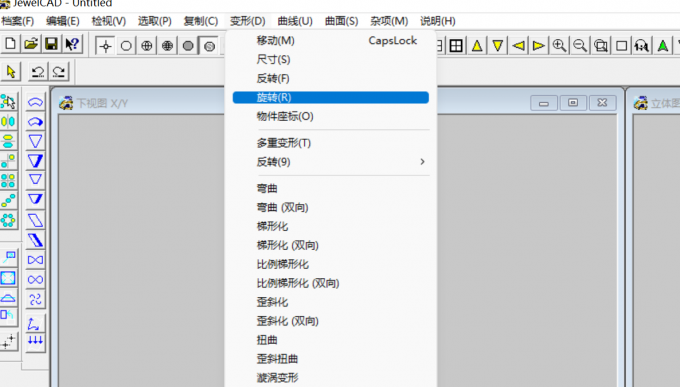Choose 漩涡变形 menu item

coord(331,377)
